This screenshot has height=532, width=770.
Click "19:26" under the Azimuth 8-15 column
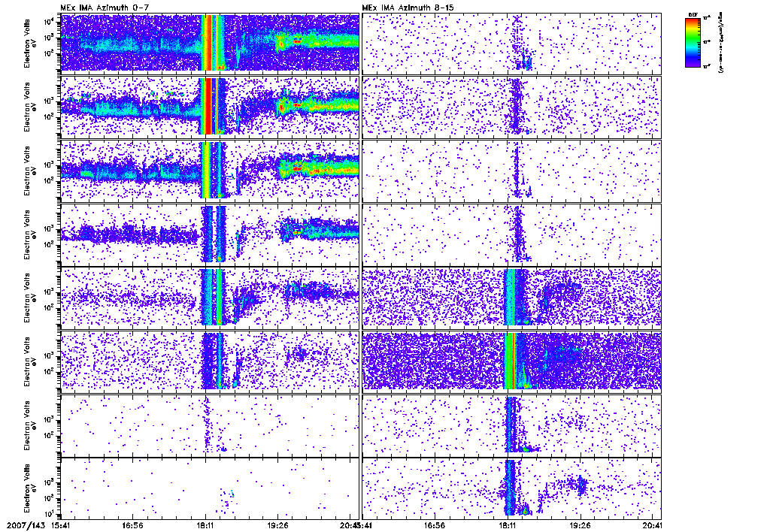(580, 525)
